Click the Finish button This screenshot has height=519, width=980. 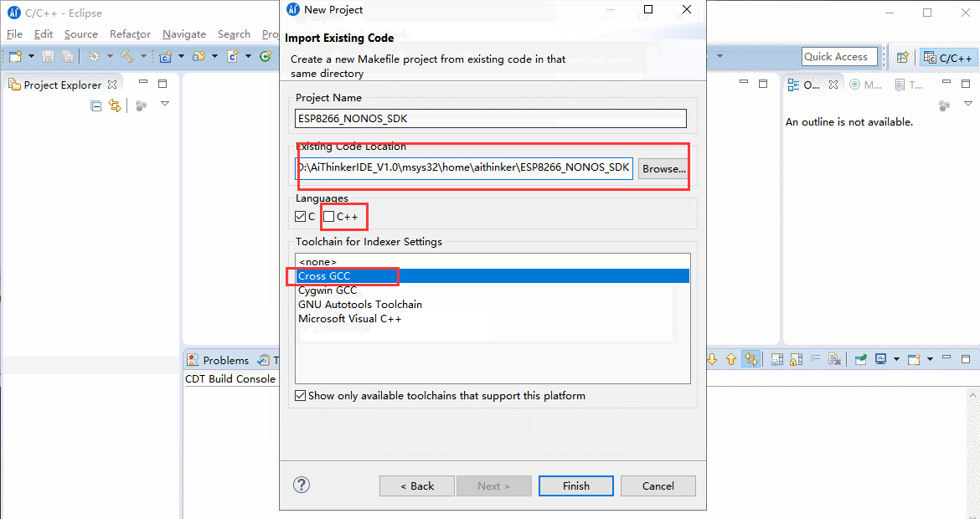(x=575, y=486)
